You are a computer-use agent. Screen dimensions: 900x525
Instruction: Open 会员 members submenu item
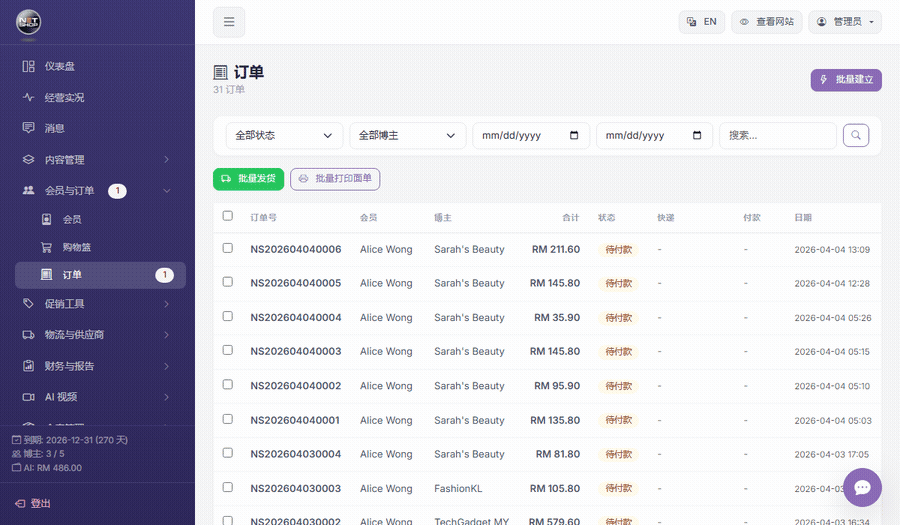pyautogui.click(x=100, y=219)
